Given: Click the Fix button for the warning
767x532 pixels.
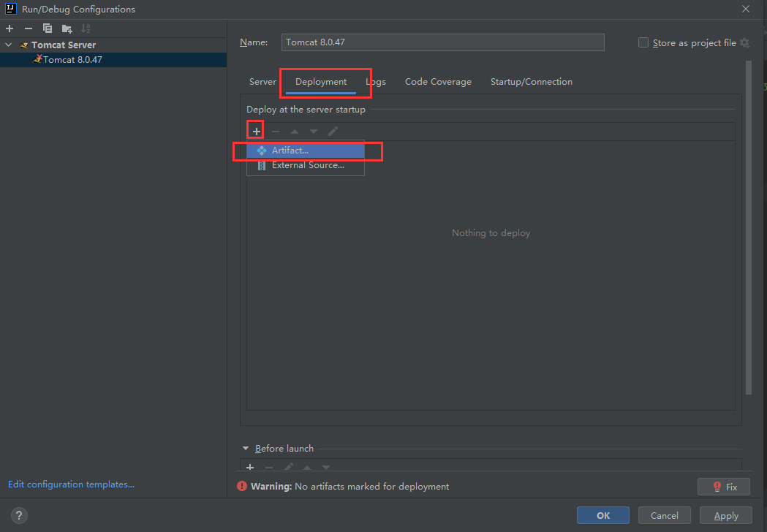Looking at the screenshot, I should [x=724, y=487].
